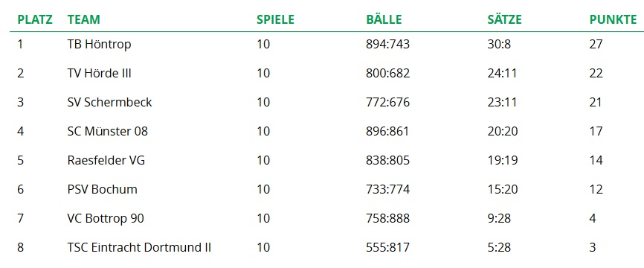Open team TB Höntrop

click(100, 45)
